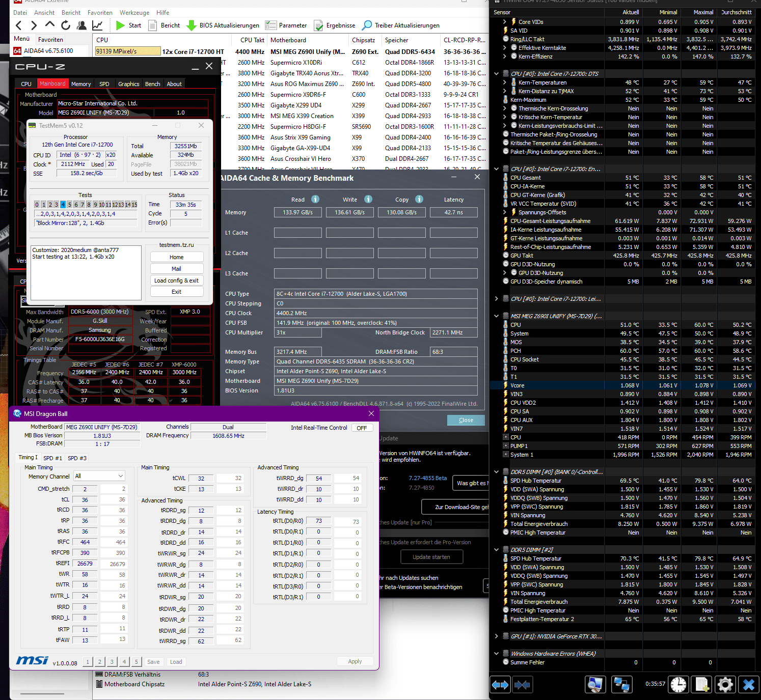Open HWiNFO sensor settings gear
This screenshot has height=700, width=761.
pyautogui.click(x=725, y=685)
